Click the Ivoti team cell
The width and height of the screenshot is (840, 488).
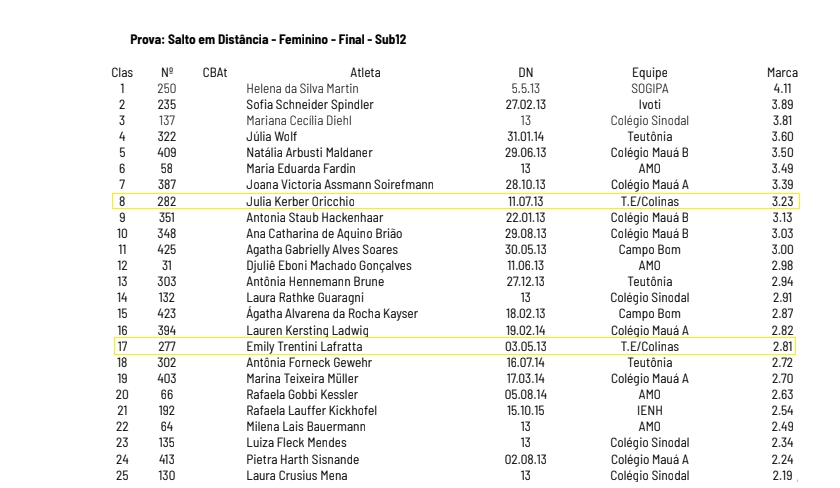click(649, 104)
